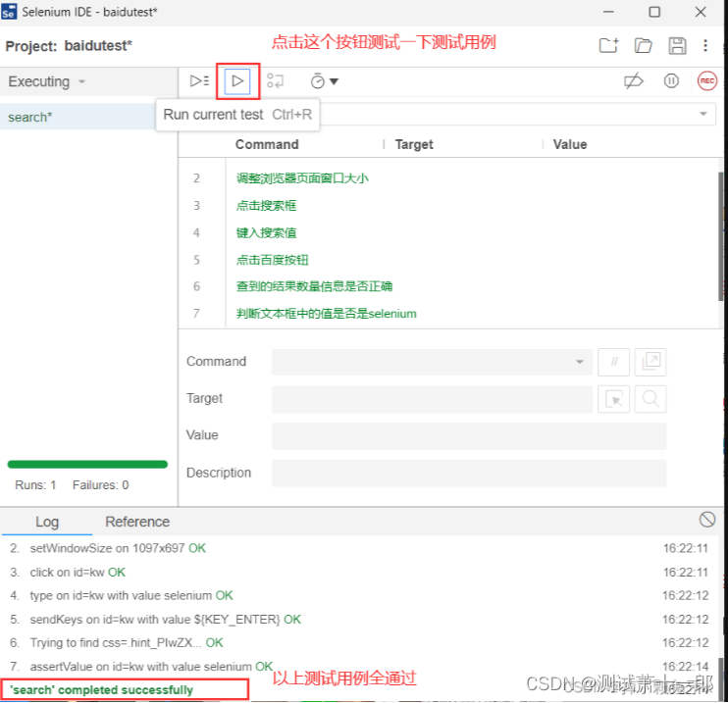Click the command table vertical scrollbar
This screenshot has width=728, height=703.
pos(720,236)
